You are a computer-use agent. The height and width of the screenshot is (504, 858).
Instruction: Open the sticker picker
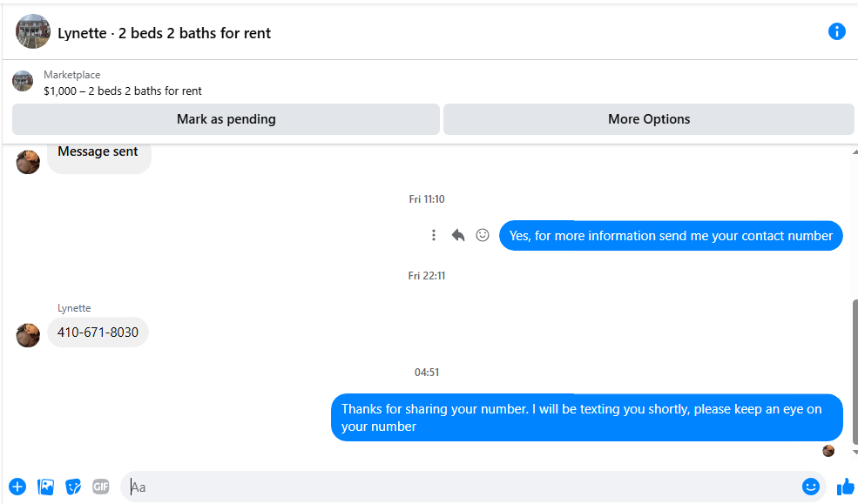[x=74, y=487]
